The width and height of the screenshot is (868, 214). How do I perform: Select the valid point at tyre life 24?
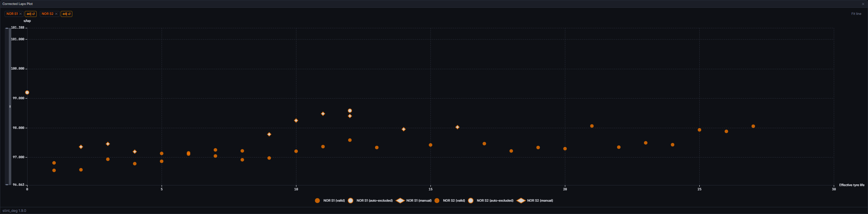click(x=673, y=145)
